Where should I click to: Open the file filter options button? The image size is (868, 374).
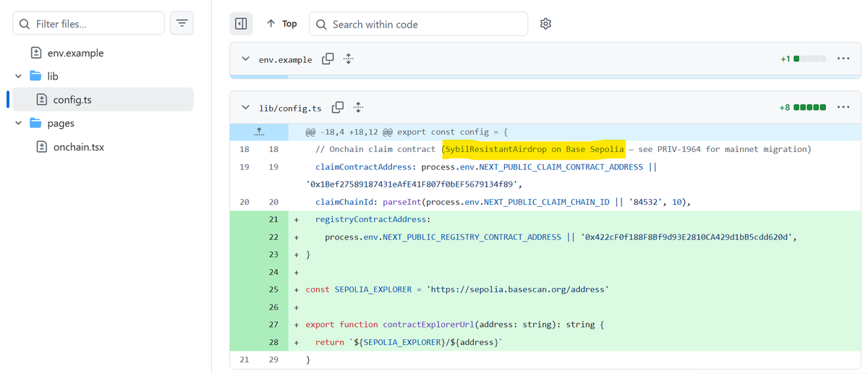tap(182, 24)
